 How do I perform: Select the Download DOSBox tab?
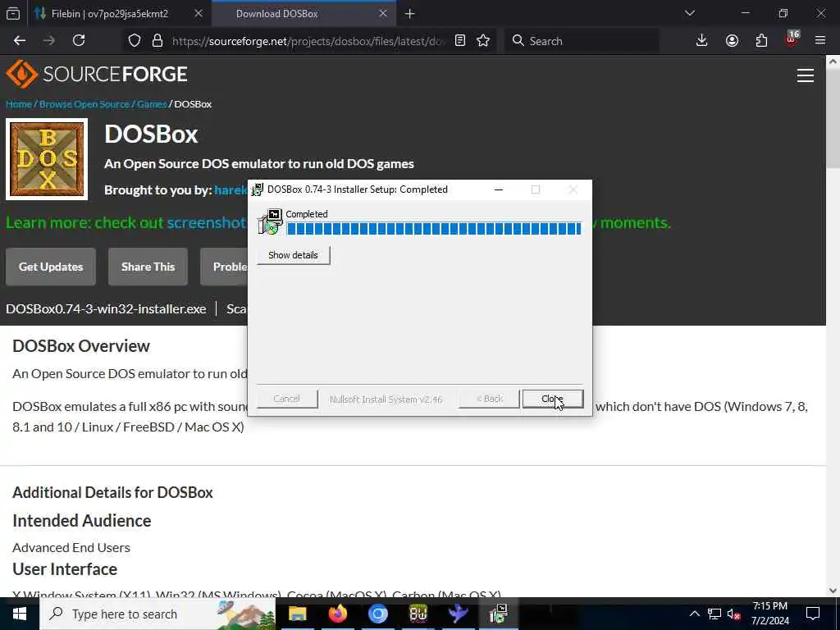point(277,14)
